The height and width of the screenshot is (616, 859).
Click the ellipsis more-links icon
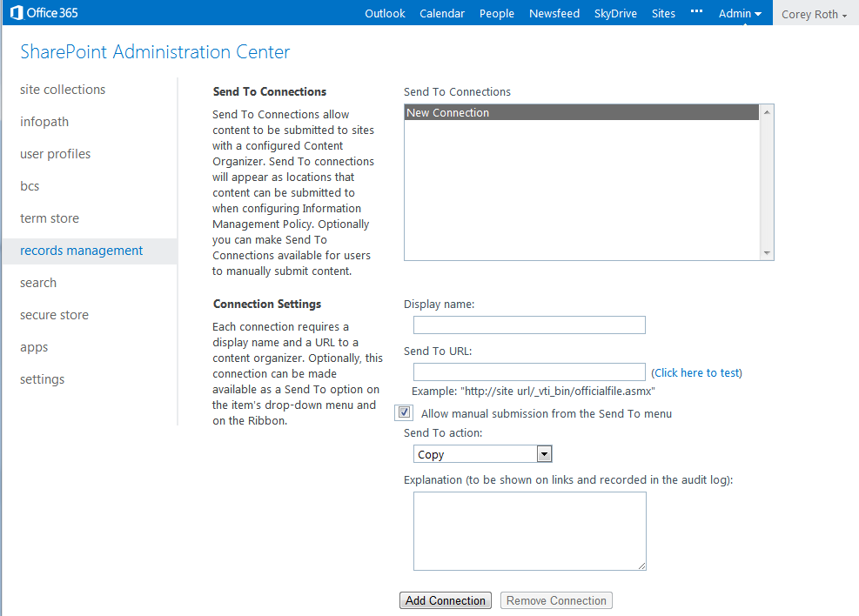696,11
